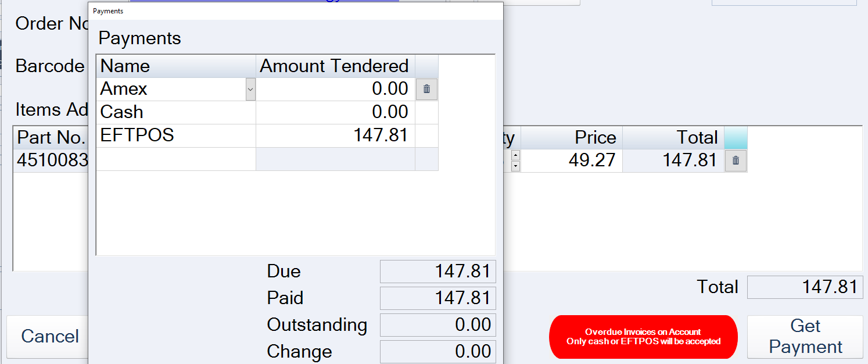Click the Payments window title bar
Screen dimensions: 868x364
[x=296, y=11]
